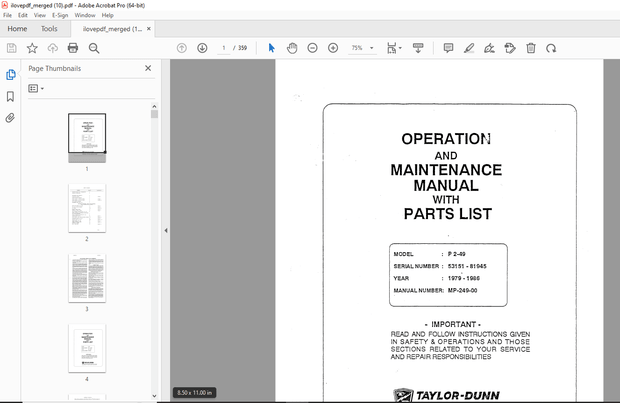This screenshot has width=620, height=403.
Task: Click thumbnails scrollbar down arrow
Action: click(154, 396)
